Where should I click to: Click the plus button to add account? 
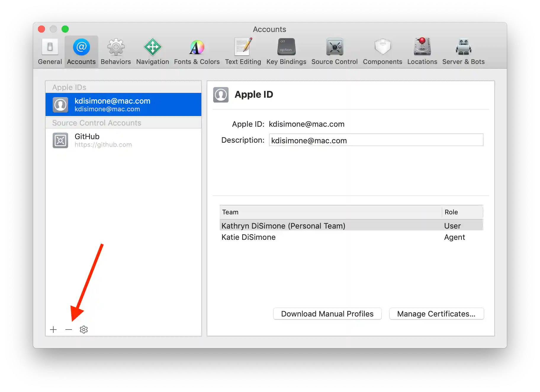pos(53,330)
